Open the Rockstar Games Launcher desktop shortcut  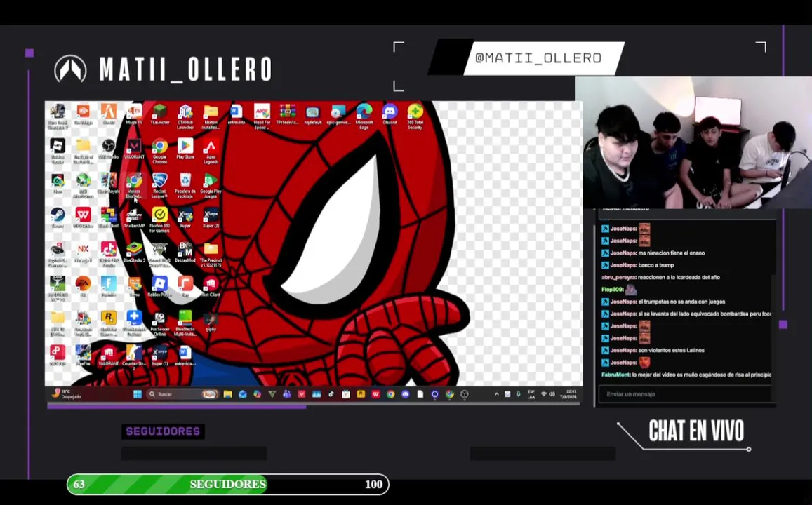(109, 323)
